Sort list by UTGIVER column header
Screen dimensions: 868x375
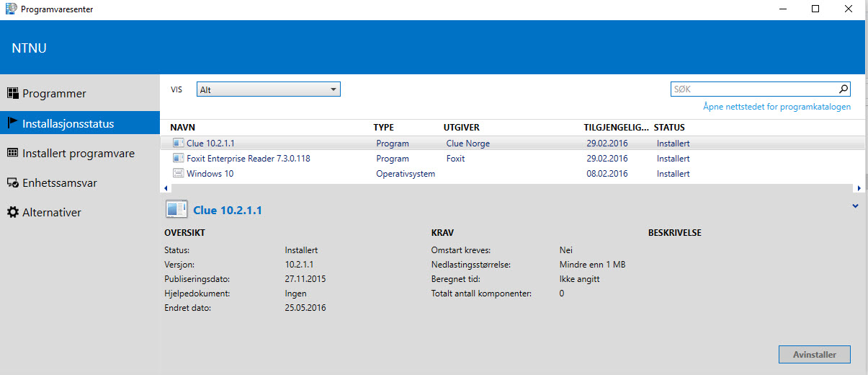pos(462,128)
